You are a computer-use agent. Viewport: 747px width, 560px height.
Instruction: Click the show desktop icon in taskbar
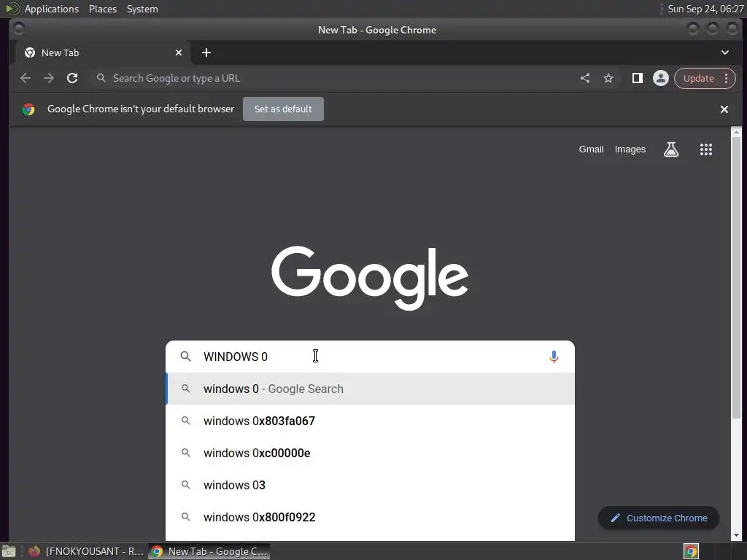9,551
